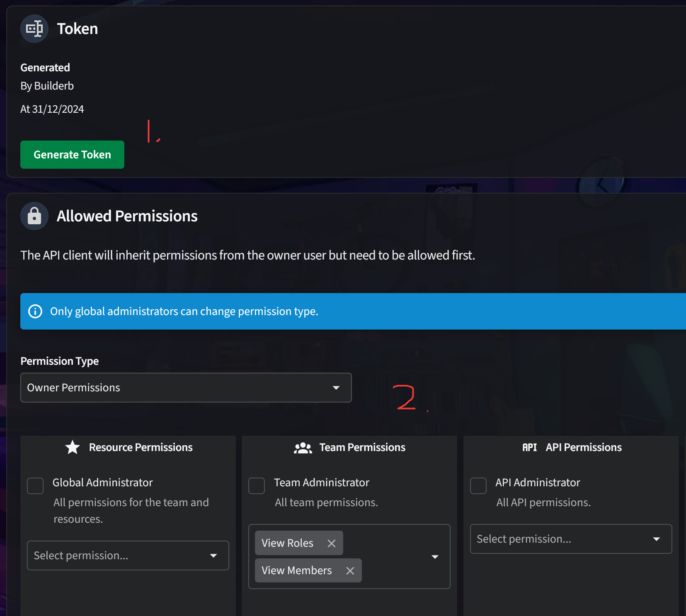Viewport: 686px width, 616px height.
Task: Click the Resource Permissions star icon
Action: click(x=73, y=447)
